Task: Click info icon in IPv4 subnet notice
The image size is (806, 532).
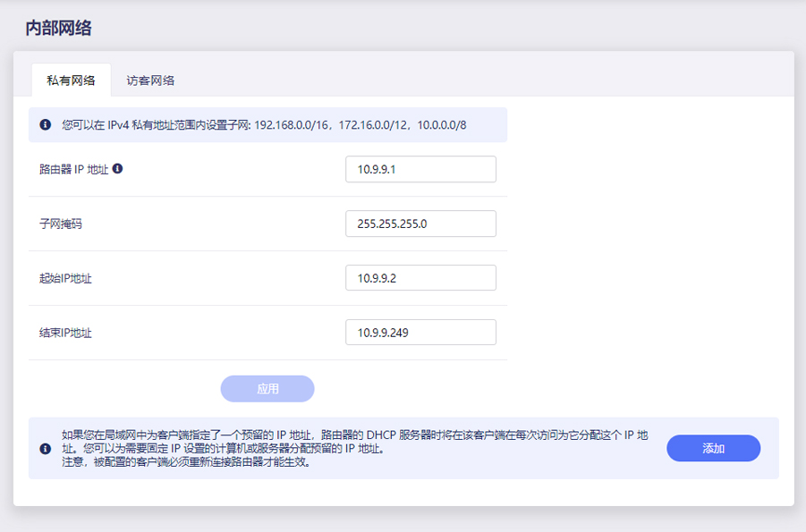Action: pyautogui.click(x=46, y=124)
